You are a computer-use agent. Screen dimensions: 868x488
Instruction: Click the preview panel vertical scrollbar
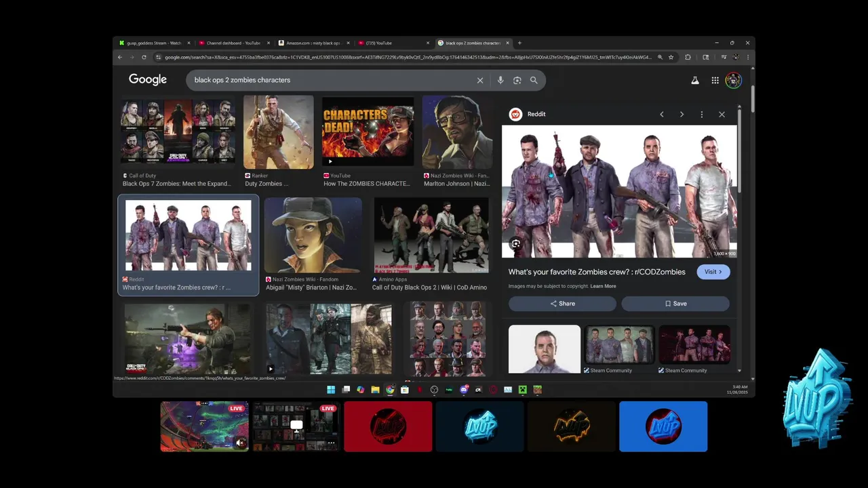739,152
